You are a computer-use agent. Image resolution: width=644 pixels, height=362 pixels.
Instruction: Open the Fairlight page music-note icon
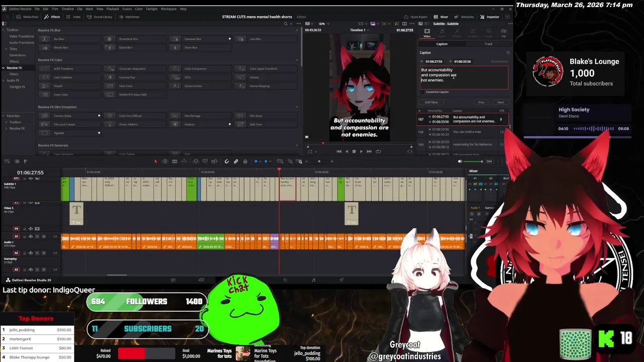click(x=313, y=280)
